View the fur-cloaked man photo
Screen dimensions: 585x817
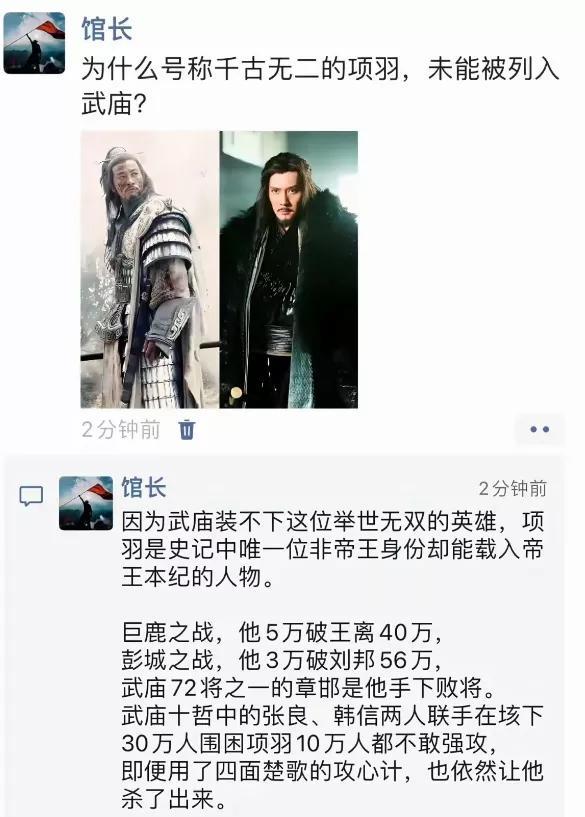[x=289, y=269]
